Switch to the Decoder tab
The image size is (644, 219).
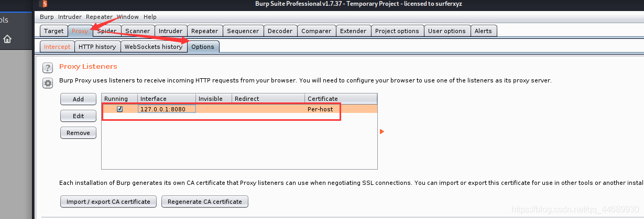tap(280, 31)
